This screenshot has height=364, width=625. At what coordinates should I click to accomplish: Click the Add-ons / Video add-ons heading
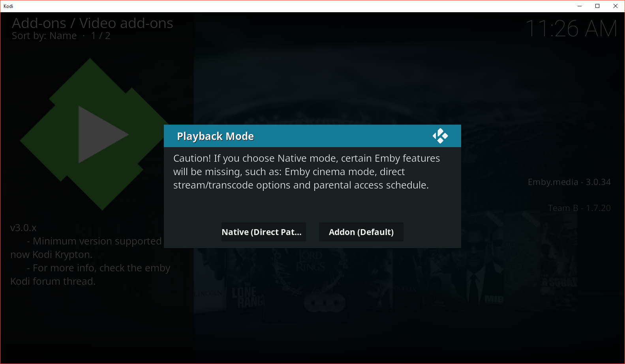[x=92, y=23]
